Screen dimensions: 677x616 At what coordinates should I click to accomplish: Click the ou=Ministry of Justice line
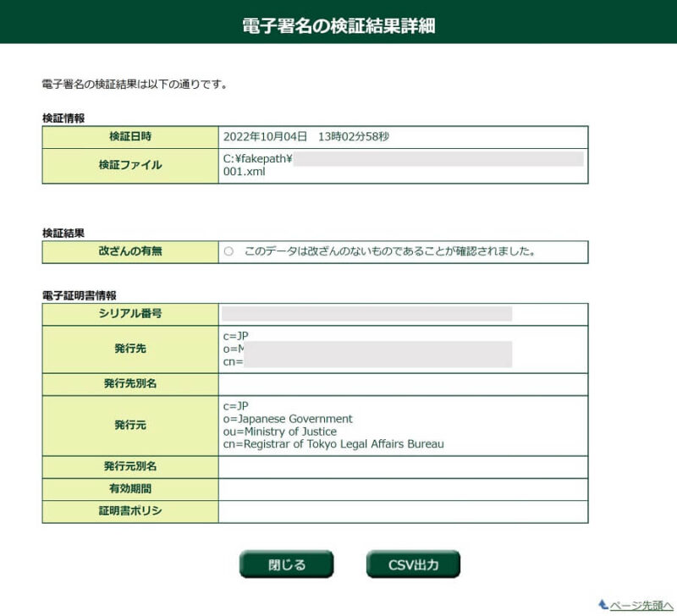tap(280, 432)
